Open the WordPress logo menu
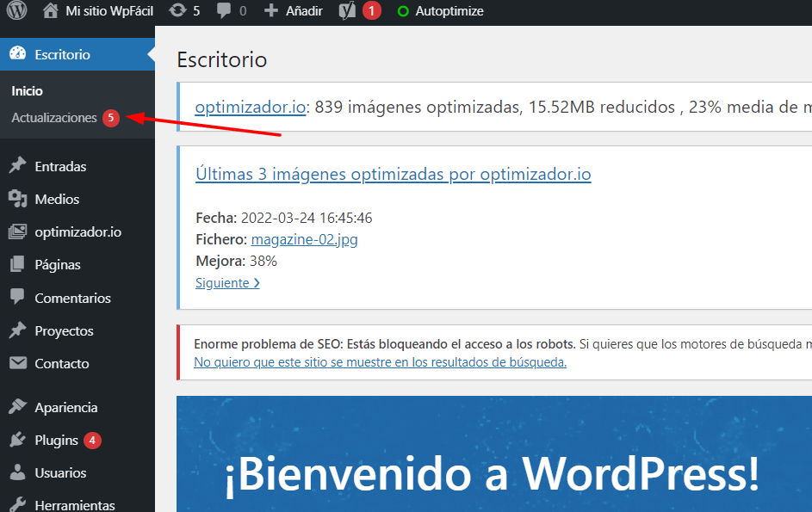 point(16,10)
